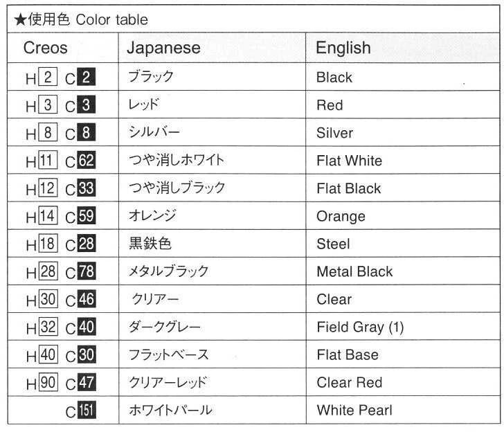Click the H3 outlined number box
The image size is (504, 432).
click(x=48, y=105)
